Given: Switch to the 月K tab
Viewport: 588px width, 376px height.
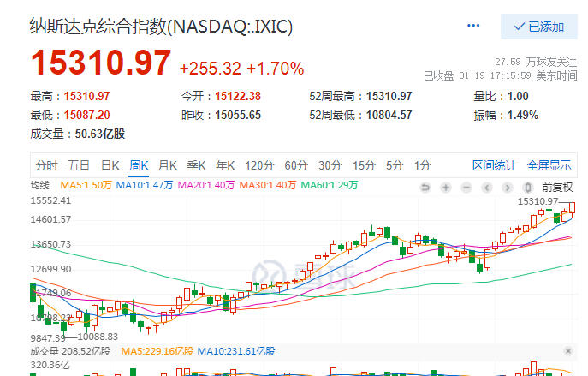Looking at the screenshot, I should [x=167, y=165].
